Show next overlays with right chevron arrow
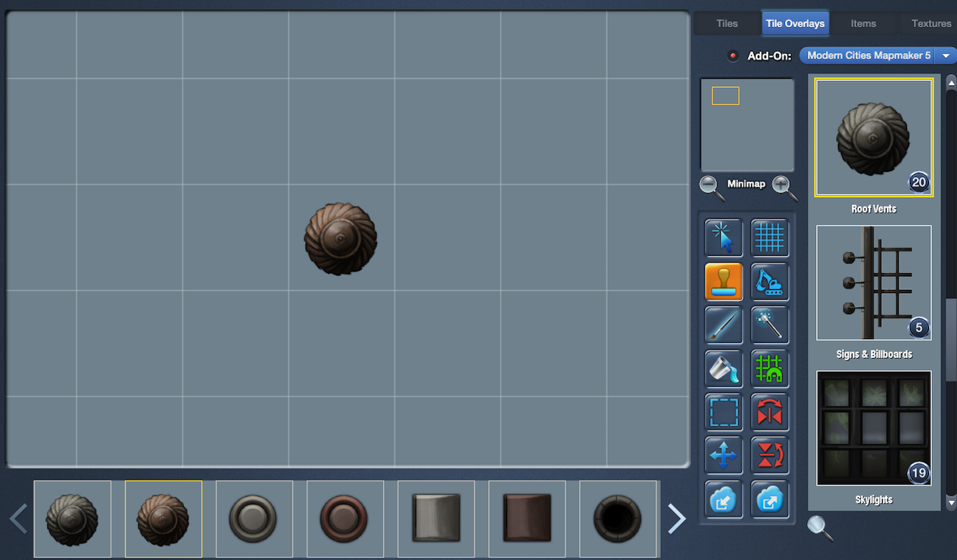This screenshot has height=560, width=957. pyautogui.click(x=676, y=519)
